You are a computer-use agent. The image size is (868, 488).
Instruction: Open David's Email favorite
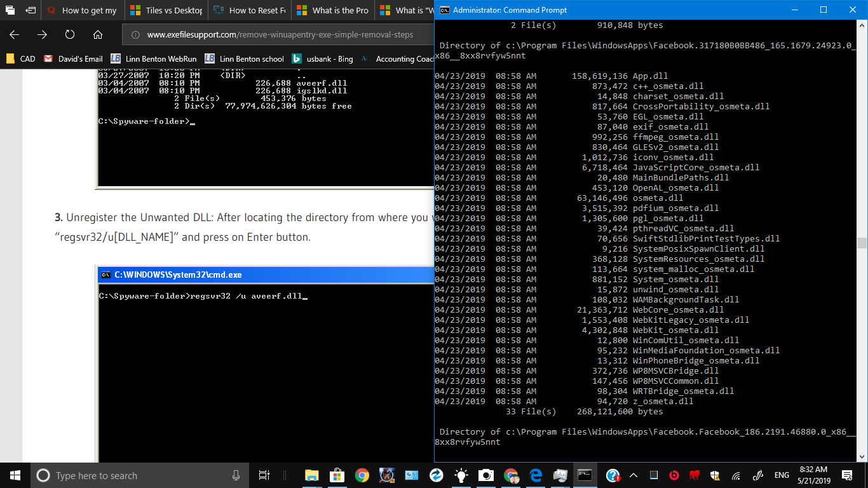73,58
